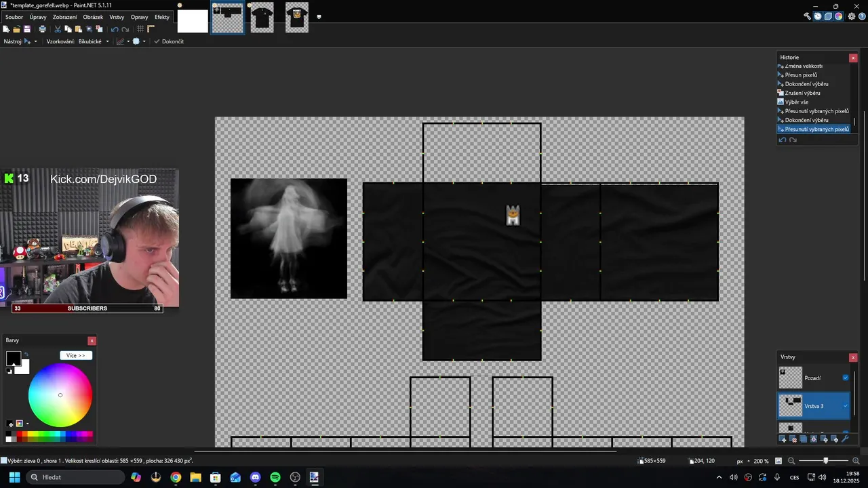The width and height of the screenshot is (868, 488).
Task: Open the Efekty menu
Action: coord(162,17)
